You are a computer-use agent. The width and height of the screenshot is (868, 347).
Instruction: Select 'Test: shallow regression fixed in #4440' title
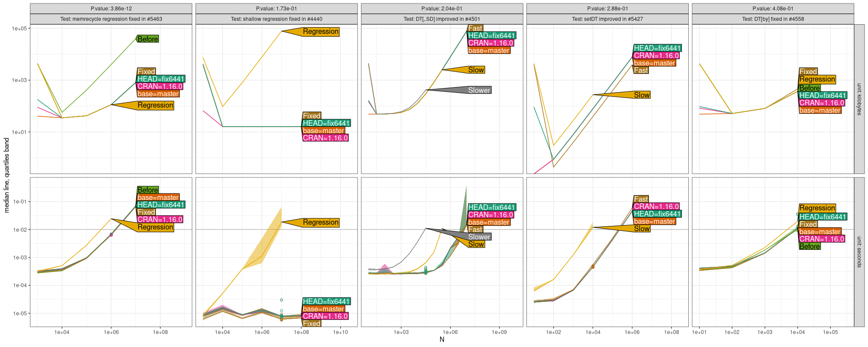click(276, 19)
